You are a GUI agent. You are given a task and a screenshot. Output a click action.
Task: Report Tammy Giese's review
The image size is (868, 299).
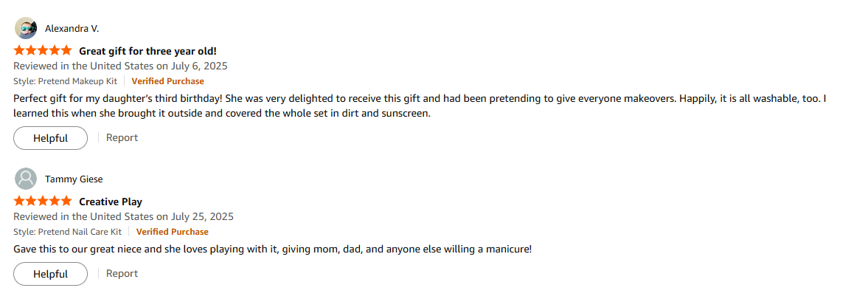[x=122, y=273]
